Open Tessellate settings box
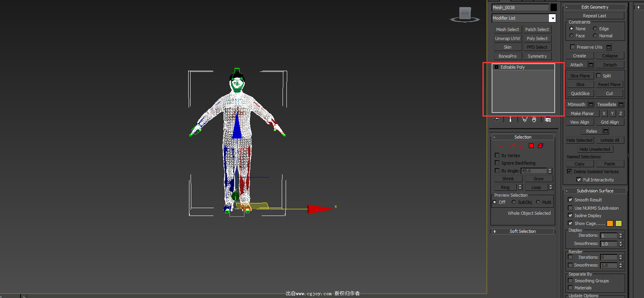Image resolution: width=644 pixels, height=298 pixels. click(621, 104)
